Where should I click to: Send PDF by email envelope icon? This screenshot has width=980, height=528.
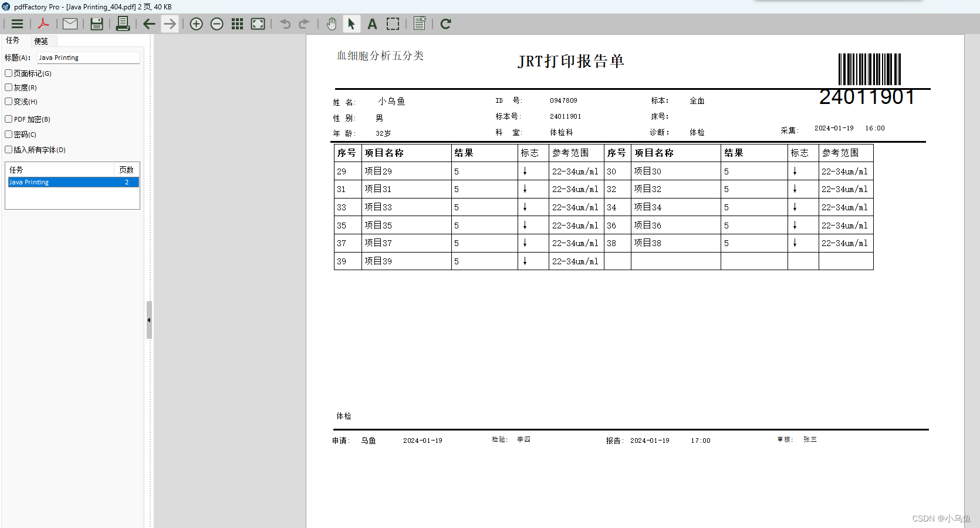pyautogui.click(x=70, y=24)
